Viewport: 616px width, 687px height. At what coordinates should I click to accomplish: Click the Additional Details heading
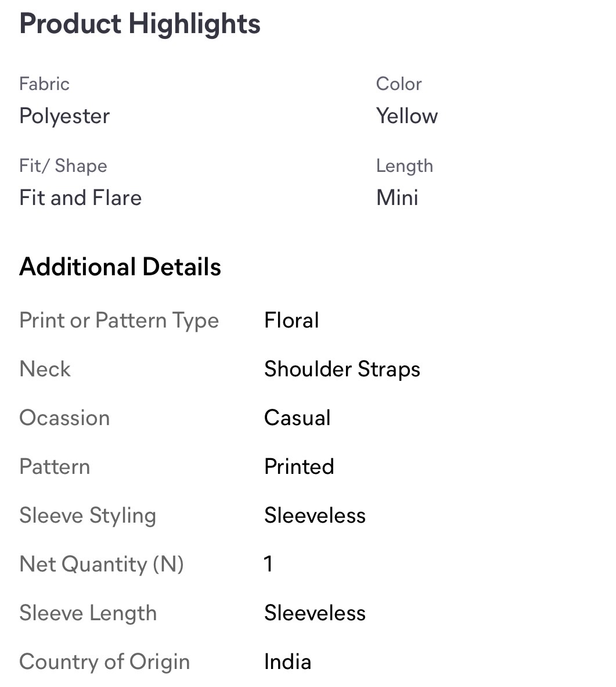120,267
